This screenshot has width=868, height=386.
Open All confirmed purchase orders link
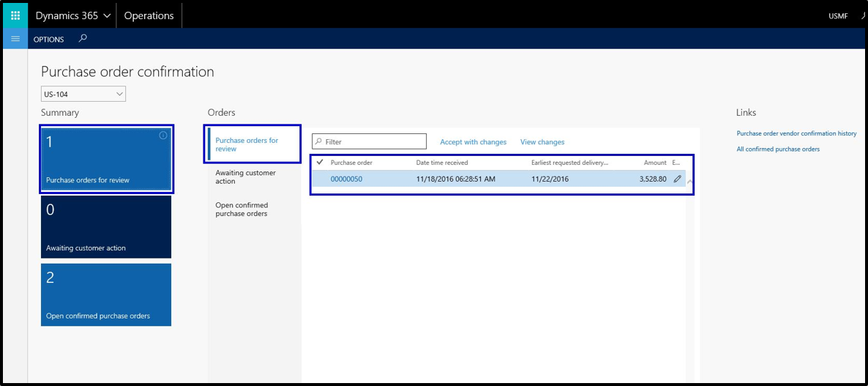778,149
